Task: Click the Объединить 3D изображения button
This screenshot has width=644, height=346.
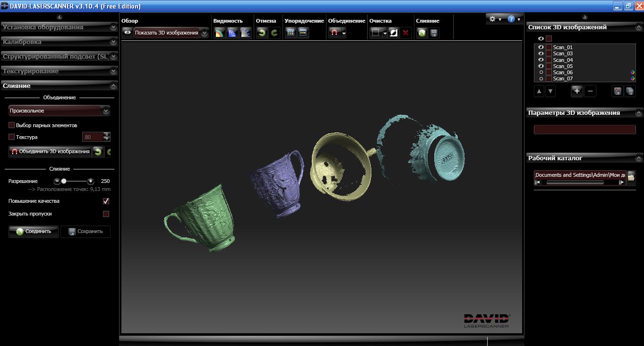Action: pos(50,151)
